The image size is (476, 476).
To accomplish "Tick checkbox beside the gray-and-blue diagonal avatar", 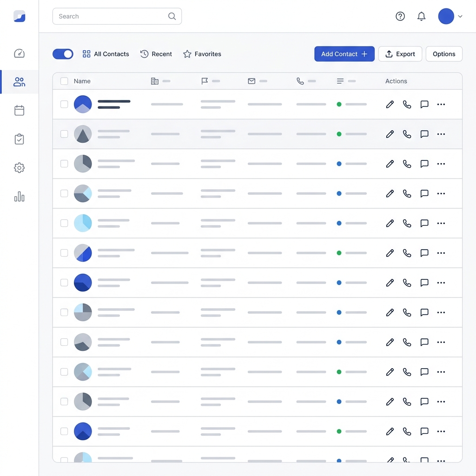I will point(64,253).
